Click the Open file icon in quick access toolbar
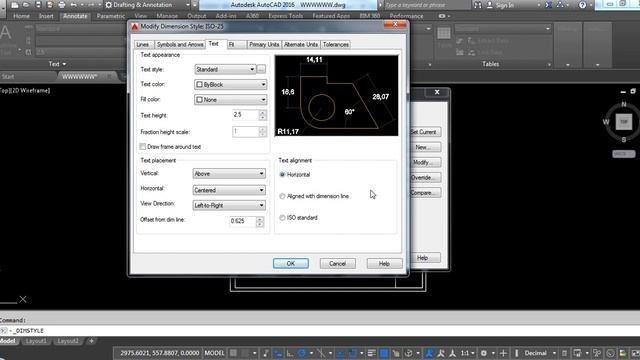Viewport: 640px width, 360px height. (x=27, y=5)
